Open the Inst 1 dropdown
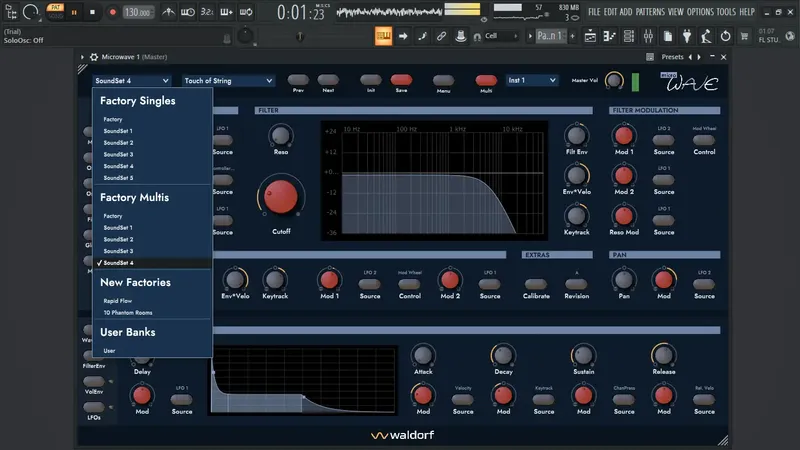The height and width of the screenshot is (450, 800). pyautogui.click(x=531, y=81)
